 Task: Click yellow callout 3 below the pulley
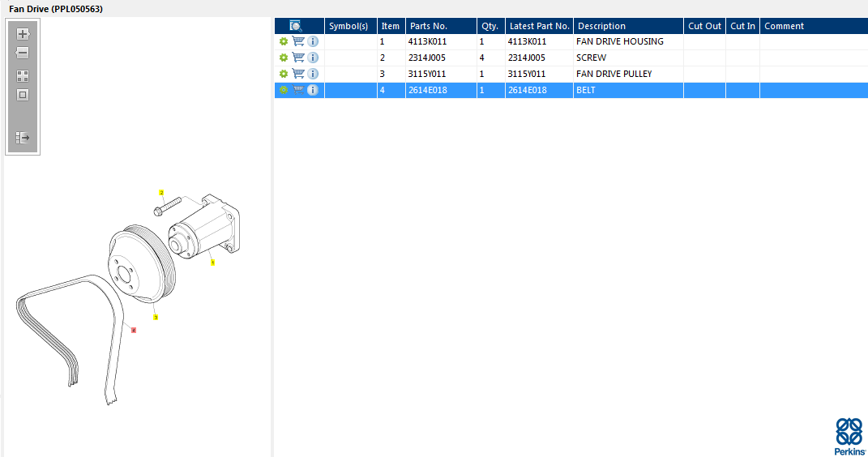point(156,317)
